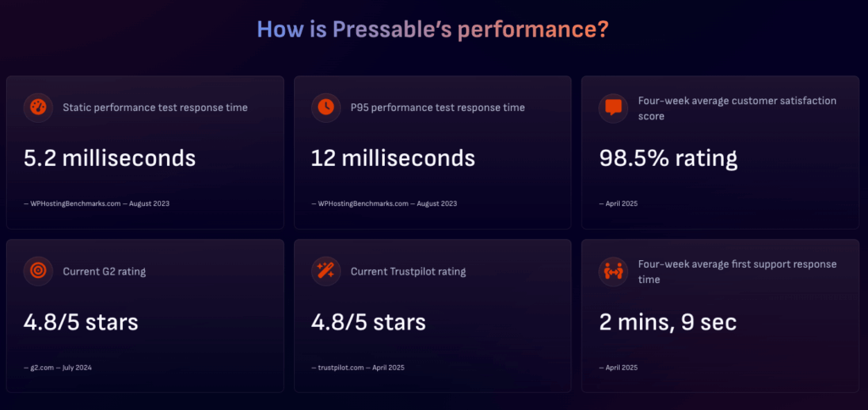Select the '5.2 milliseconds' value

point(109,158)
